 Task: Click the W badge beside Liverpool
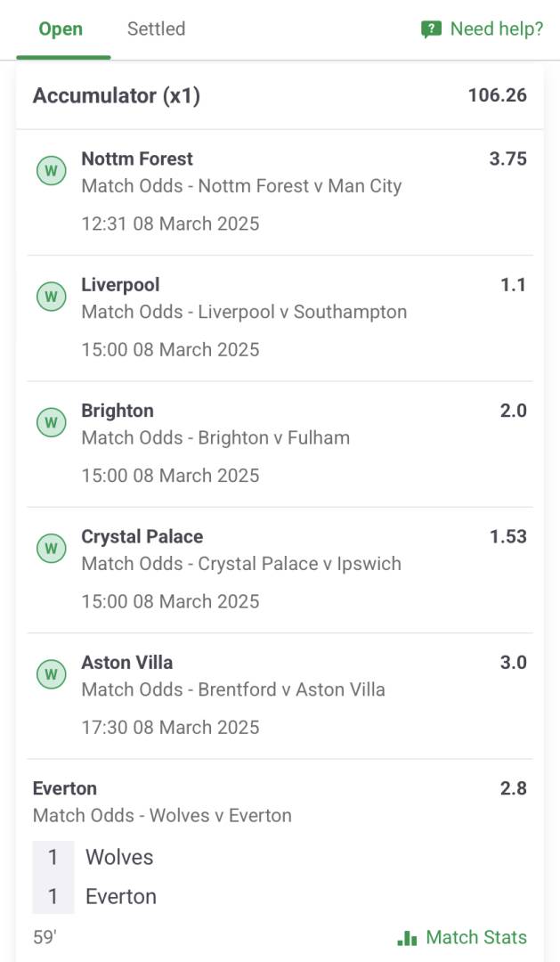[51, 296]
